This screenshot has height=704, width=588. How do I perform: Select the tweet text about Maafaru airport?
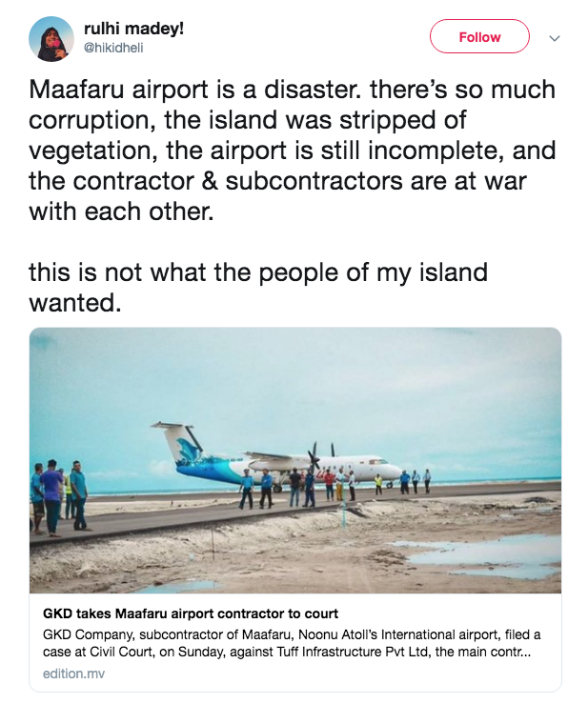pos(293,151)
